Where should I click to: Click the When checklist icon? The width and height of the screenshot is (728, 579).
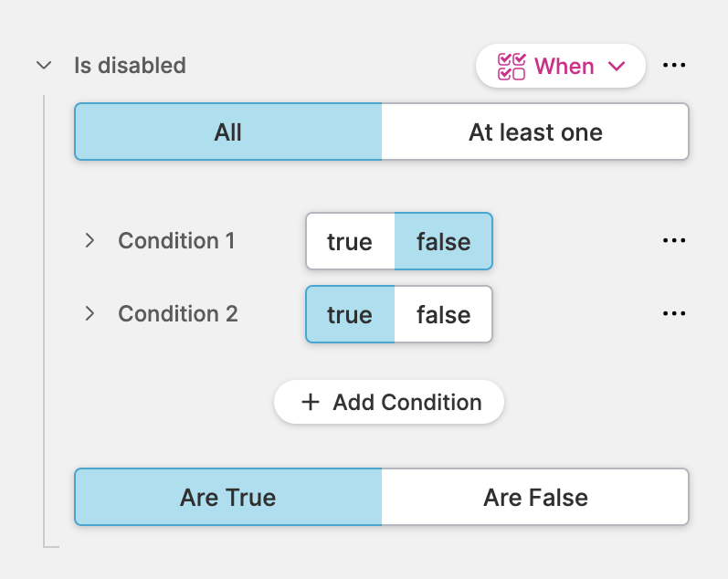(x=512, y=67)
